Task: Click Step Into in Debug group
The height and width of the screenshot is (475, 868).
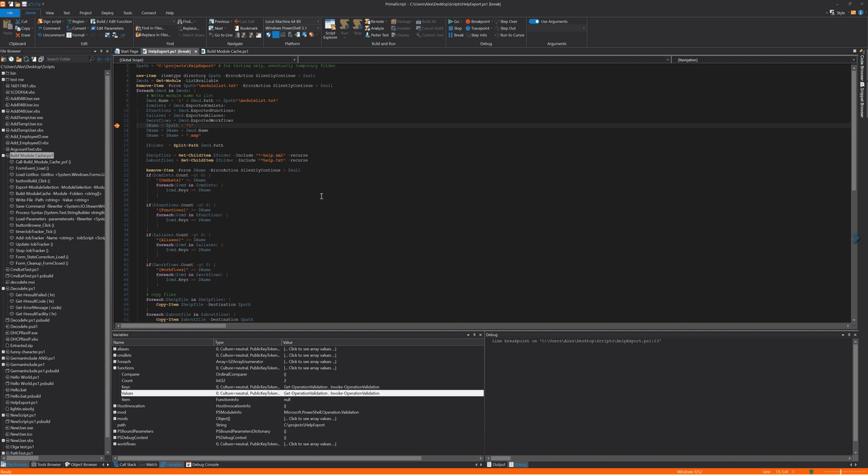Action: (x=476, y=35)
